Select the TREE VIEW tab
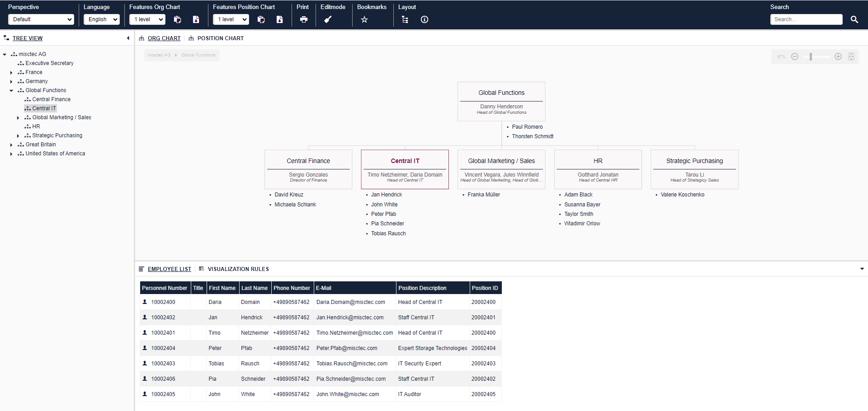Screen dimensions: 868x411 click(x=28, y=38)
